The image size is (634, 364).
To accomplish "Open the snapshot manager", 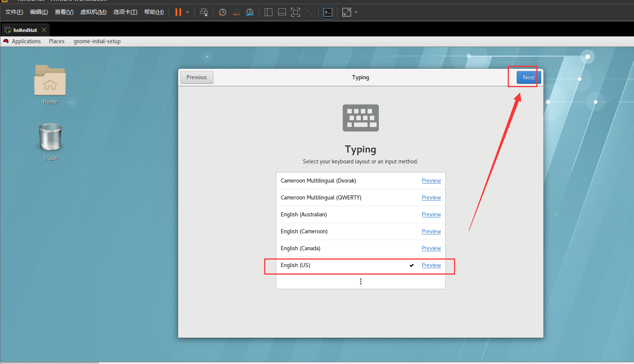I will click(x=250, y=12).
